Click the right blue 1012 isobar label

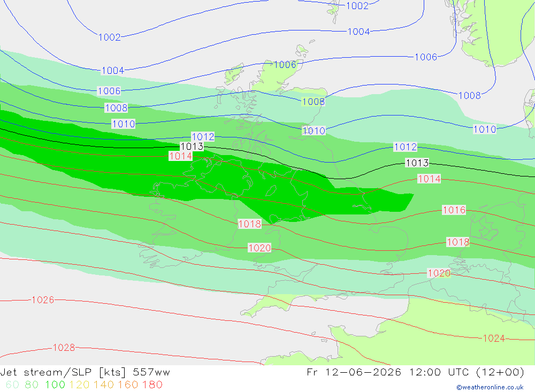pos(406,147)
